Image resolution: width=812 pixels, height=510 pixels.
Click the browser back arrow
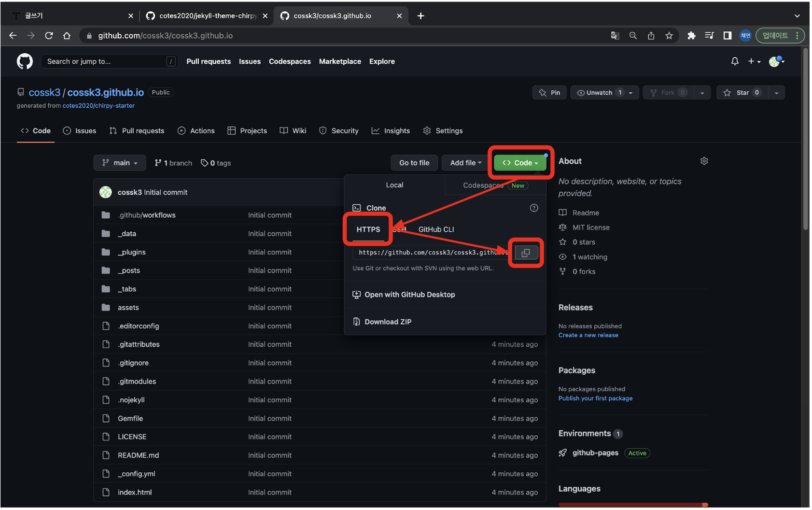13,35
